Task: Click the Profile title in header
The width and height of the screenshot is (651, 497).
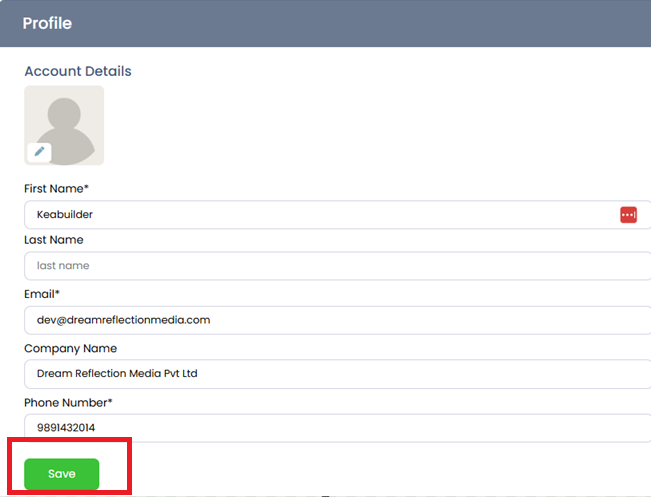Action: 47,23
